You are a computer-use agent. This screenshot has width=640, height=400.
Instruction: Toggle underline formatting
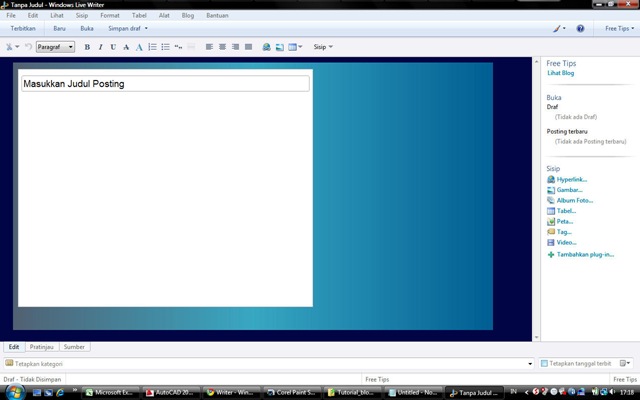click(x=113, y=47)
